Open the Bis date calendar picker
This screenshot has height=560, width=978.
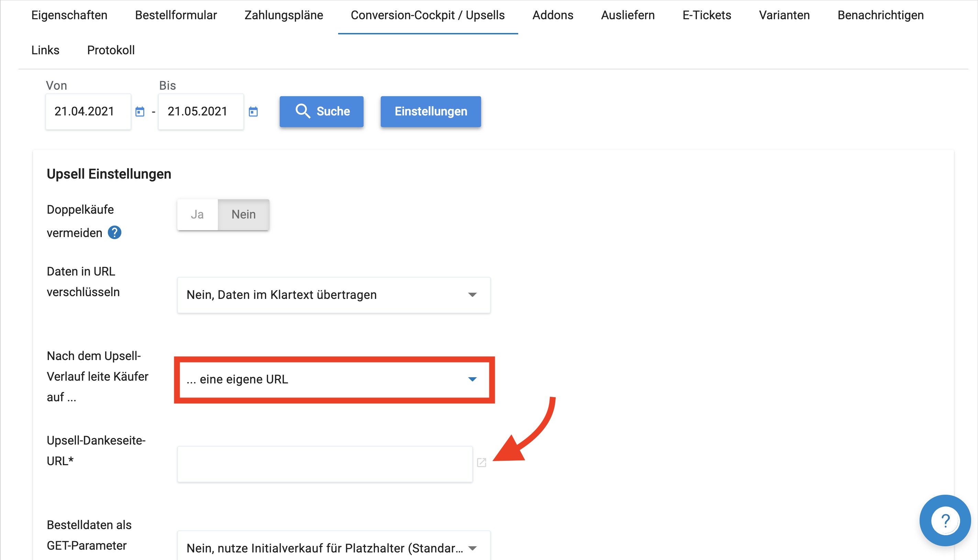click(253, 112)
